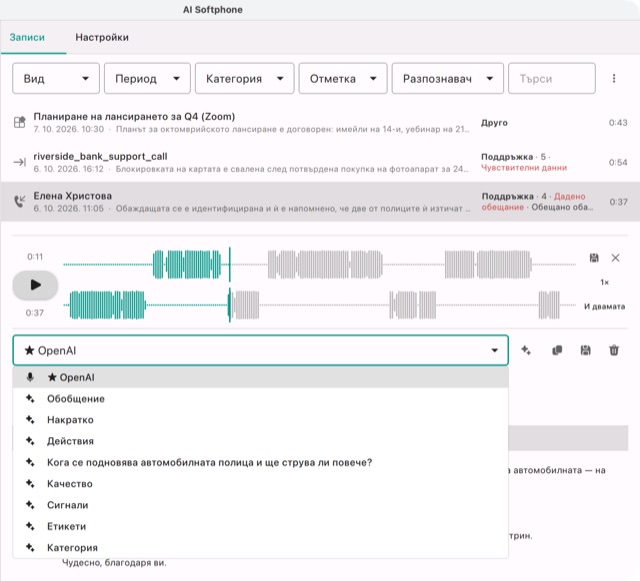Open the Вид filter dropdown
The width and height of the screenshot is (640, 581).
click(56, 78)
